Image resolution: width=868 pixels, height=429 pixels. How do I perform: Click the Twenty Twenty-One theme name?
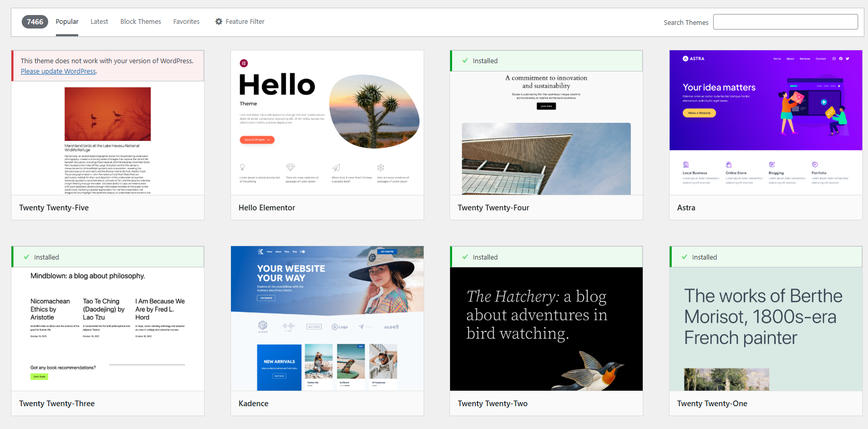coord(712,404)
